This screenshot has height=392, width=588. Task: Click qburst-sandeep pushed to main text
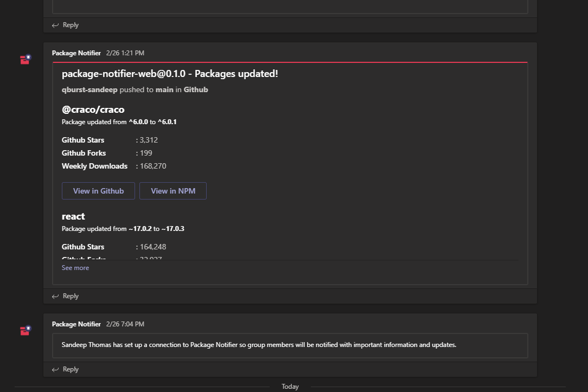[135, 89]
